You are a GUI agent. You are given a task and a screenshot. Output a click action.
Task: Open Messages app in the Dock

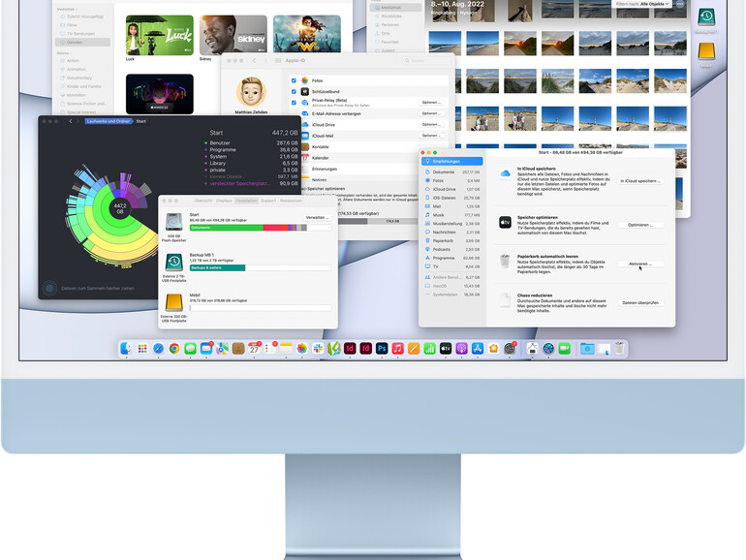[190, 349]
